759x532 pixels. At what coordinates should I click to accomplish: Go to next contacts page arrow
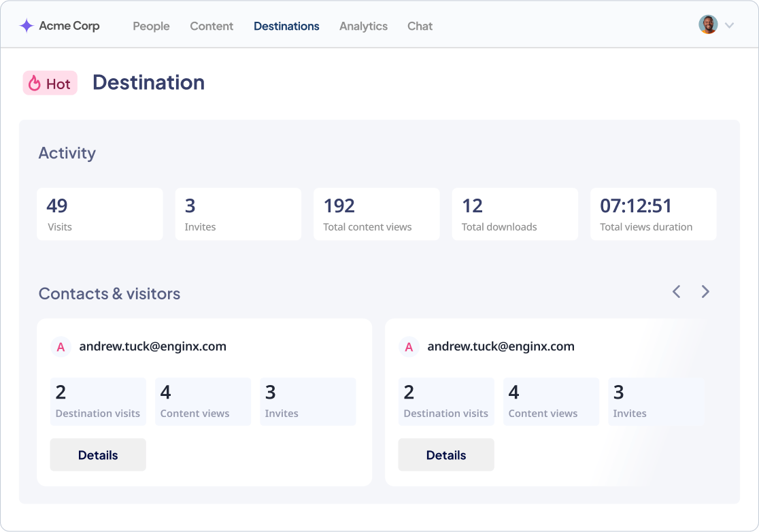[705, 292]
